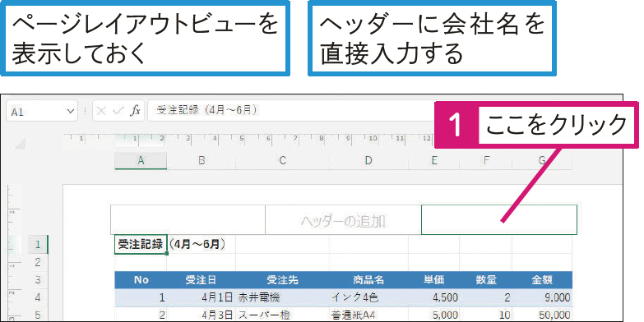Select cell with 9,000
644x322 pixels.
[542, 297]
